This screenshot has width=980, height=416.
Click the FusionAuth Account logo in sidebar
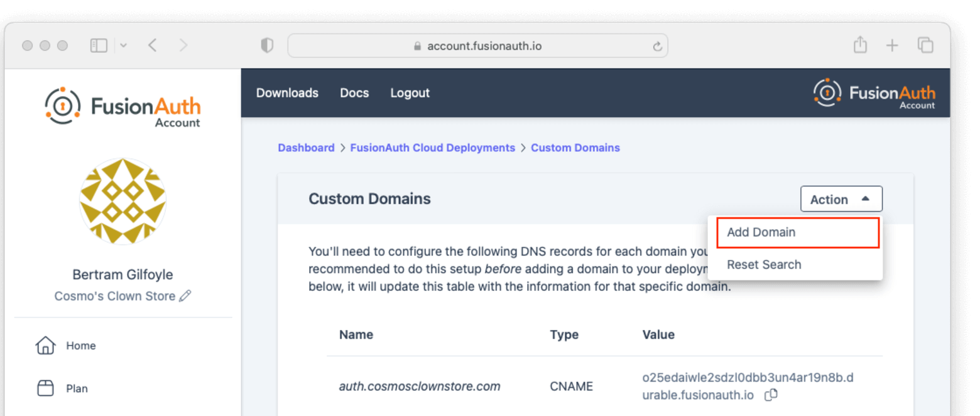click(x=122, y=106)
